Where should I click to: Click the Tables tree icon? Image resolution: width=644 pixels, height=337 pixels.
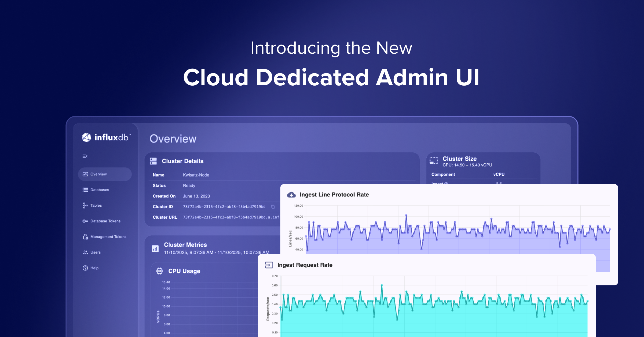85,206
